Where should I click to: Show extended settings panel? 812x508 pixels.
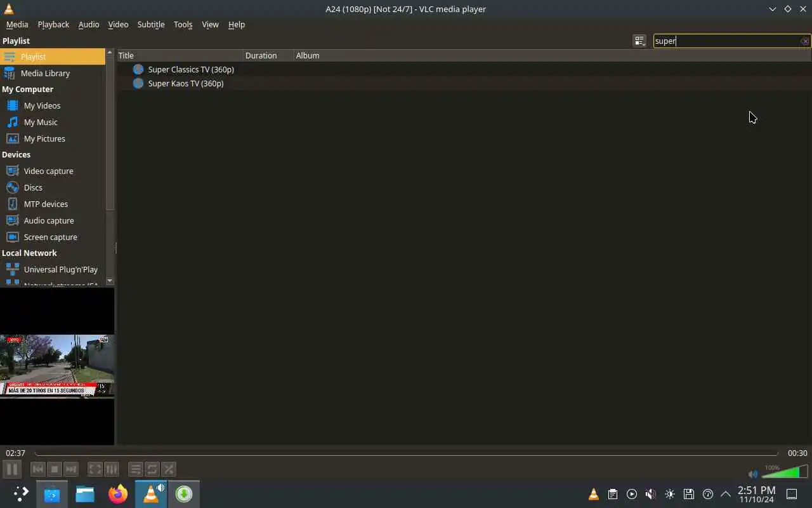[112, 469]
